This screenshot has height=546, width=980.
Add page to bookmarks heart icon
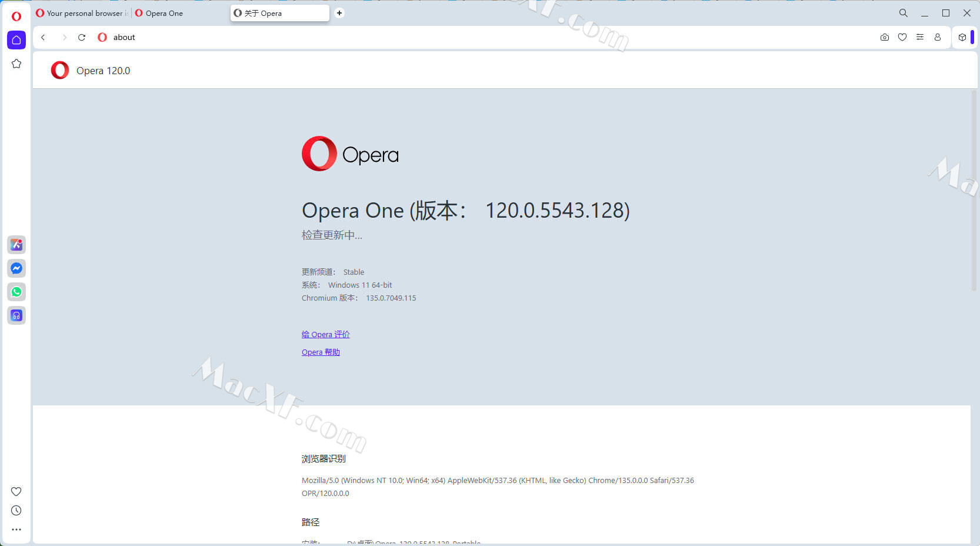point(902,37)
